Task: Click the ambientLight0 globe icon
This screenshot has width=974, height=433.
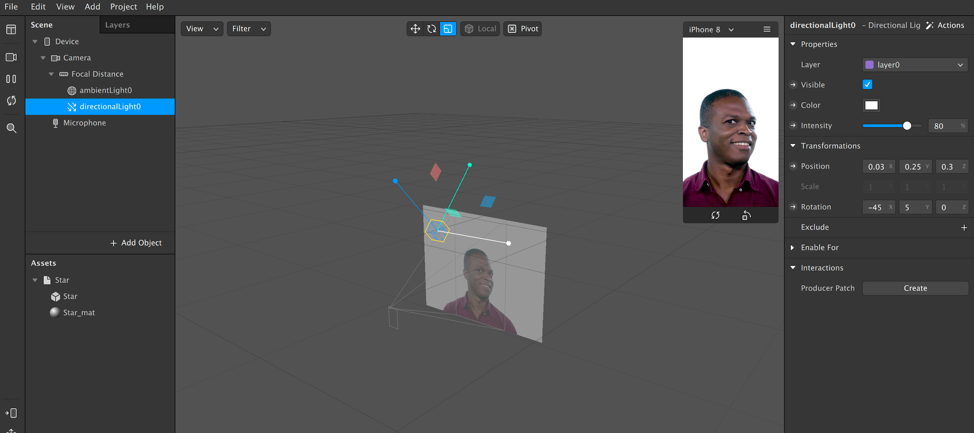Action: (x=71, y=90)
